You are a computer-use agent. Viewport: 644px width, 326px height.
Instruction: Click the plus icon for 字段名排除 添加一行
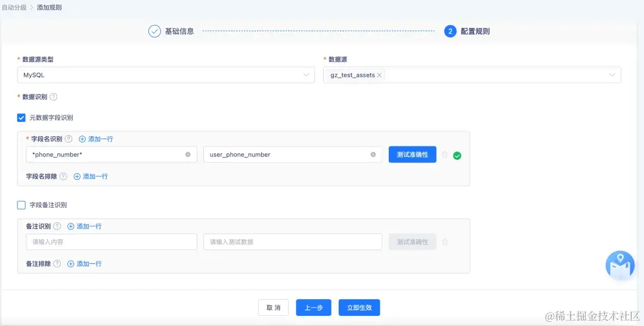coord(77,176)
